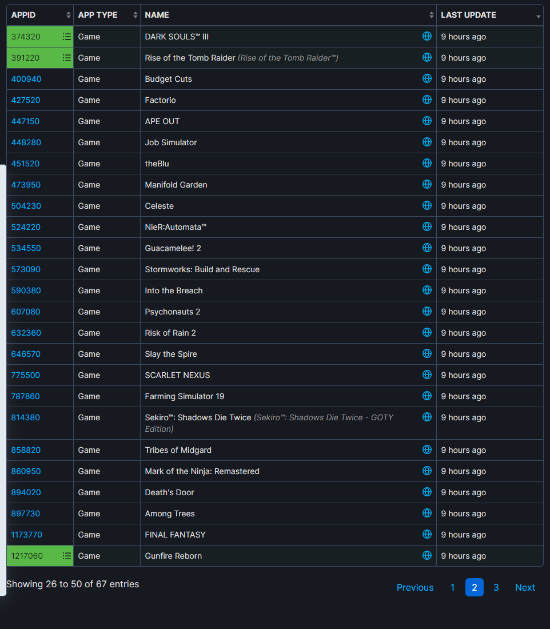The image size is (550, 629).
Task: Open the list icon beside appid 391220
Action: [67, 58]
